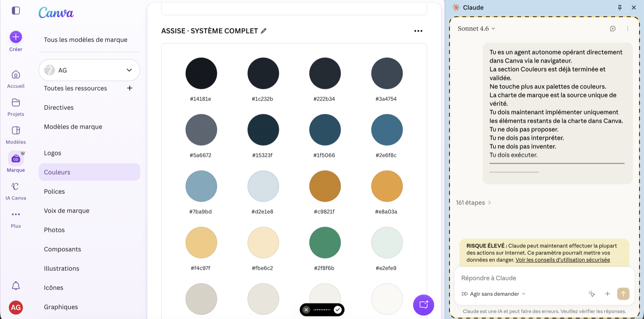Send the message with the arrow button
This screenshot has height=319, width=644.
coord(623,294)
